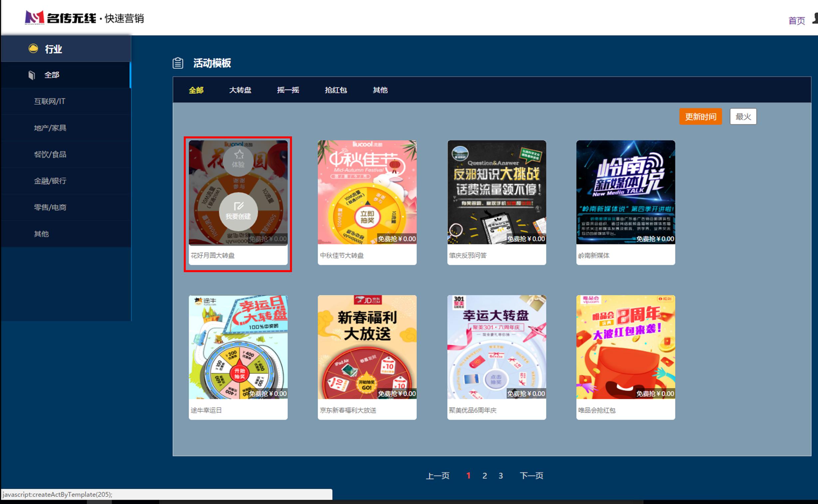The image size is (818, 504).
Task: Open the 中秋佳节大转盘 template thumbnail
Action: click(x=367, y=192)
